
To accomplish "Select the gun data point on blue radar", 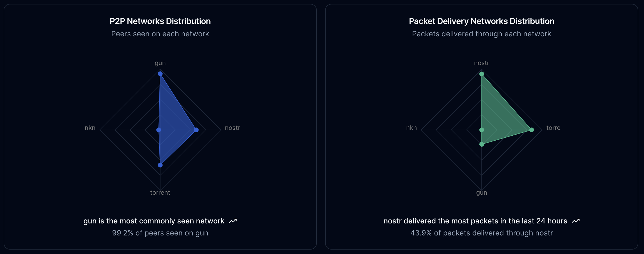I will pos(160,74).
